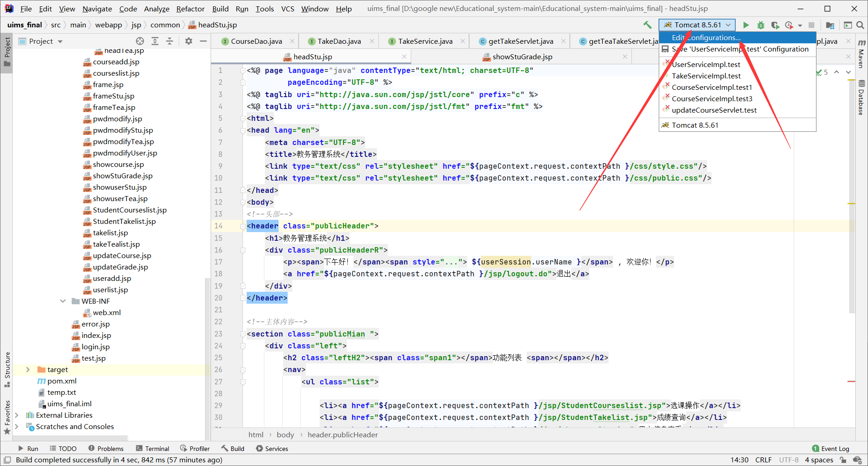Close the CourseDao.java tab
The image size is (868, 466).
(292, 41)
